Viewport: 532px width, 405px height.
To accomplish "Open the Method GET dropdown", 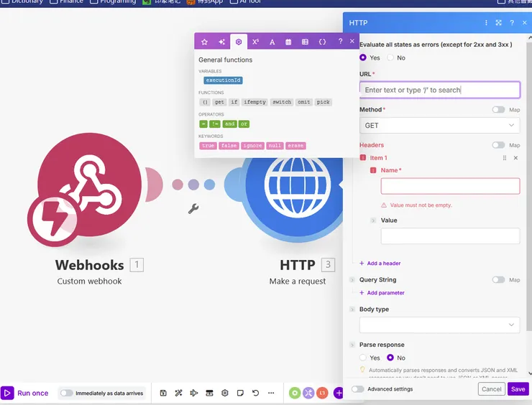I will coord(440,126).
